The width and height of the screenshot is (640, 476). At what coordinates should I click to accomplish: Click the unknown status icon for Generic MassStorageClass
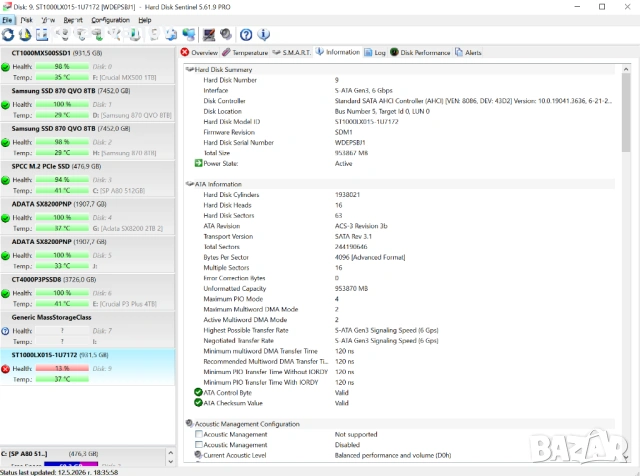pyautogui.click(x=5, y=331)
